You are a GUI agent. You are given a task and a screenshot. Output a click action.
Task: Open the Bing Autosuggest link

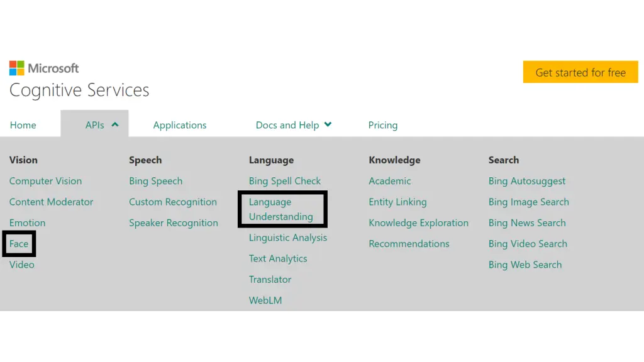[x=527, y=181]
